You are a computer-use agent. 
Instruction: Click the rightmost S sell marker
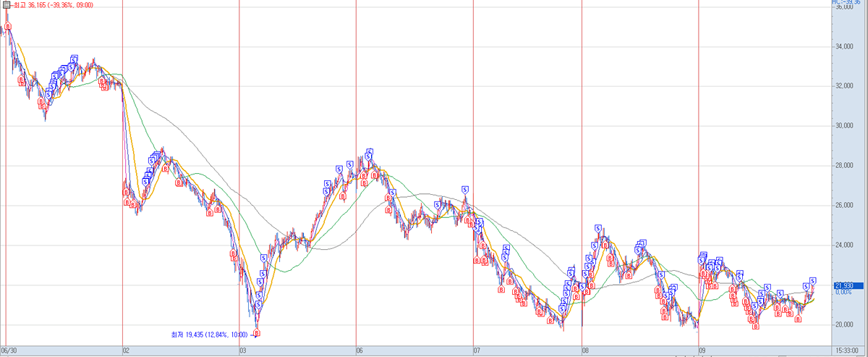point(812,281)
